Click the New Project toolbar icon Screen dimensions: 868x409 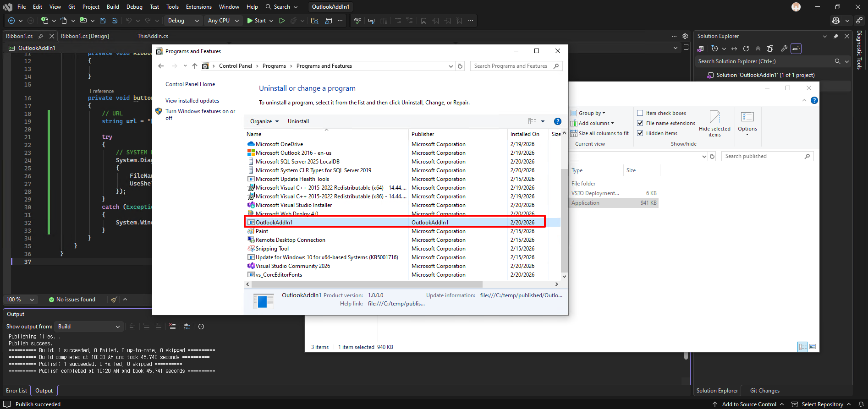(x=44, y=21)
